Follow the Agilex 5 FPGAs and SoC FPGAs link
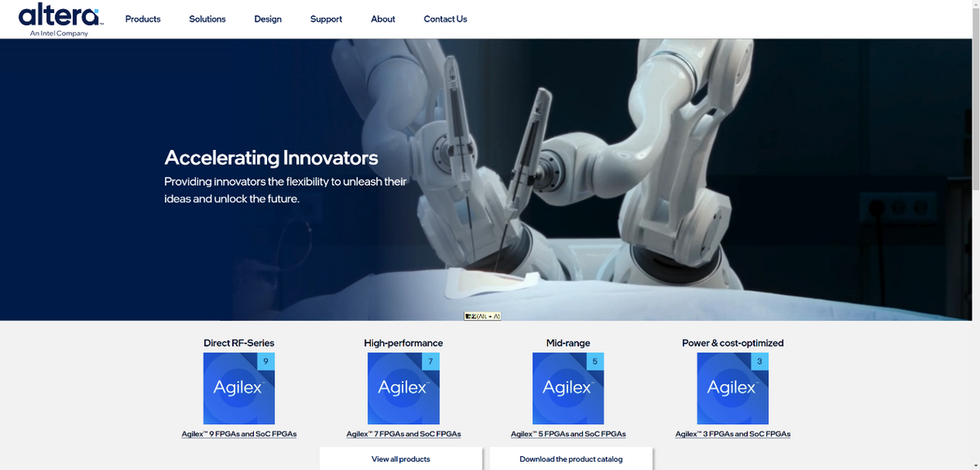The width and height of the screenshot is (980, 470). [568, 434]
